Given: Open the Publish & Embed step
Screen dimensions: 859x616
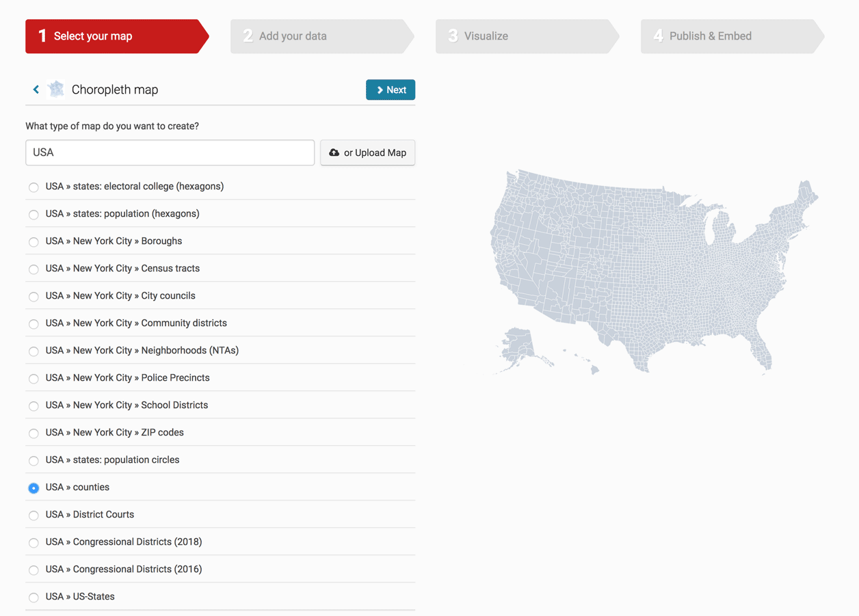Looking at the screenshot, I should tap(732, 36).
